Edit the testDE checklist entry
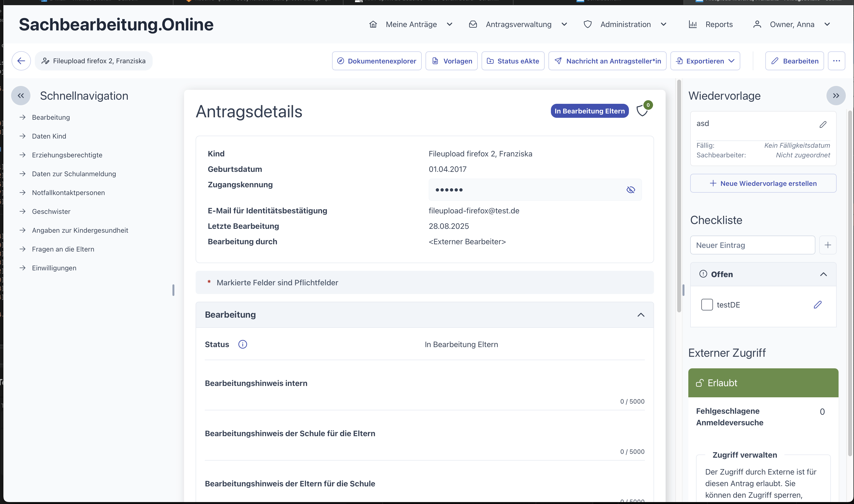 click(818, 305)
